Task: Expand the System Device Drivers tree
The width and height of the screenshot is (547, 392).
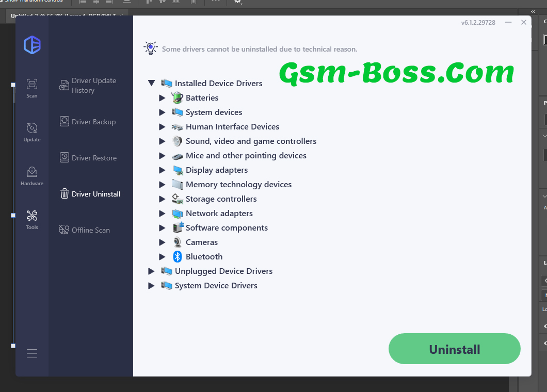Action: [x=151, y=286]
